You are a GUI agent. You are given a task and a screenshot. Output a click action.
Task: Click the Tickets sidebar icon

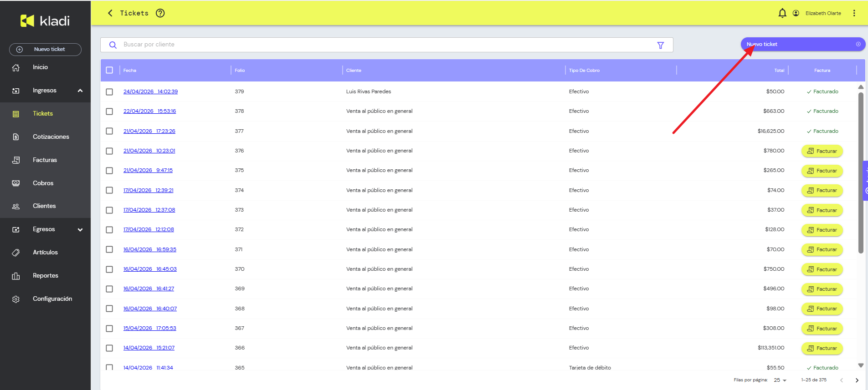coord(16,114)
